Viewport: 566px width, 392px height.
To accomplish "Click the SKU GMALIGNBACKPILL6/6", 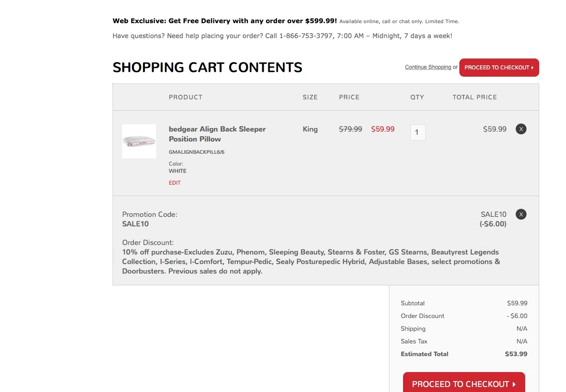I will click(x=197, y=152).
